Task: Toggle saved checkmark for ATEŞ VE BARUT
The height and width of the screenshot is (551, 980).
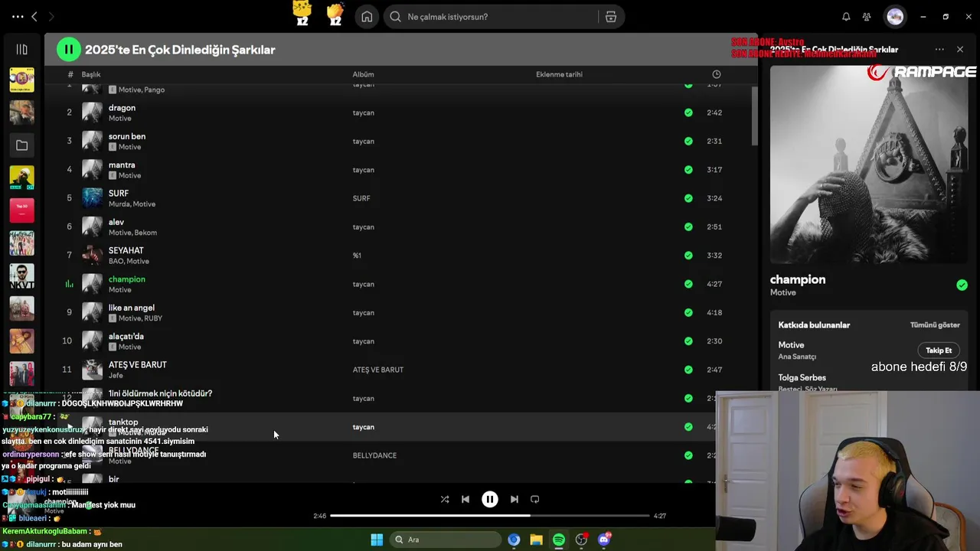Action: 688,370
